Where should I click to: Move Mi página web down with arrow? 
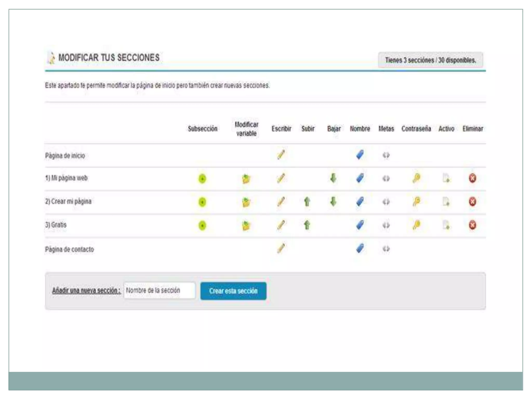(334, 178)
